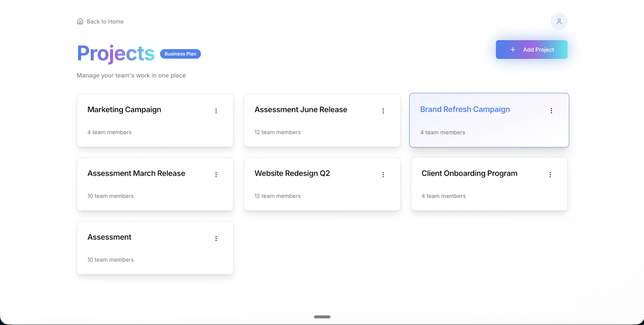644x325 pixels.
Task: Click '4 team members' under Client Onboarding Program
Action: pyautogui.click(x=444, y=196)
